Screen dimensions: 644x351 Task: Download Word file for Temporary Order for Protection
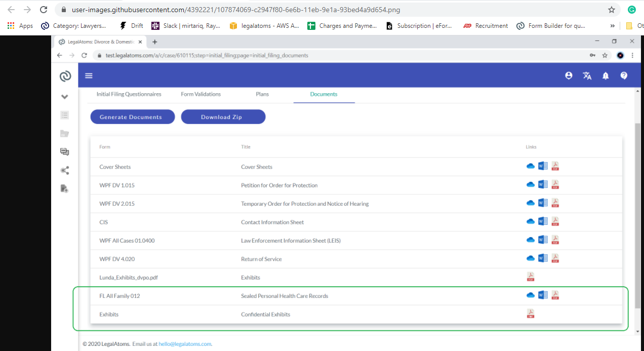point(543,203)
